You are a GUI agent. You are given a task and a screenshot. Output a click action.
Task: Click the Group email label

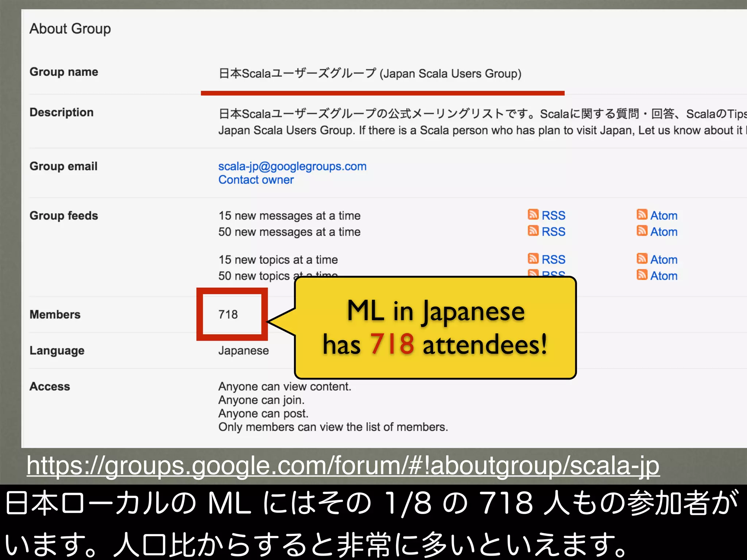(63, 166)
